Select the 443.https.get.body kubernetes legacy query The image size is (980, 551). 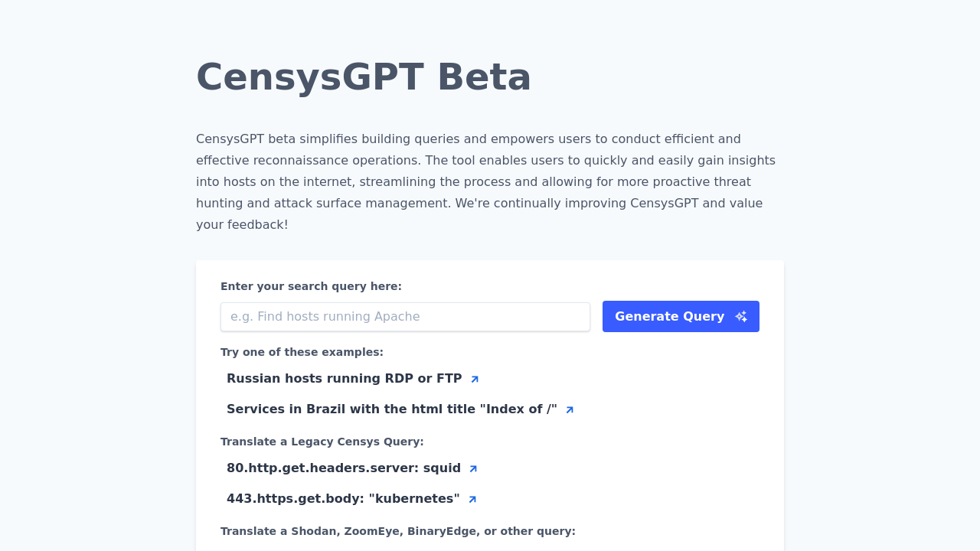pos(343,498)
